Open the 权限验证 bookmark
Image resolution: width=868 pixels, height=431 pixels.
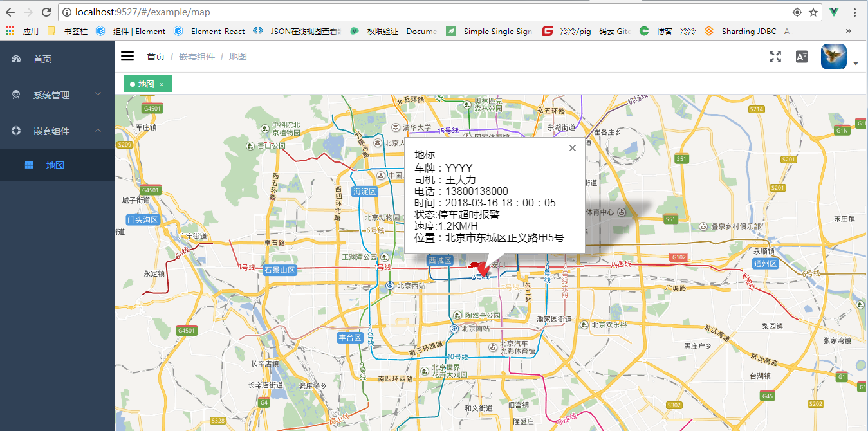(394, 31)
